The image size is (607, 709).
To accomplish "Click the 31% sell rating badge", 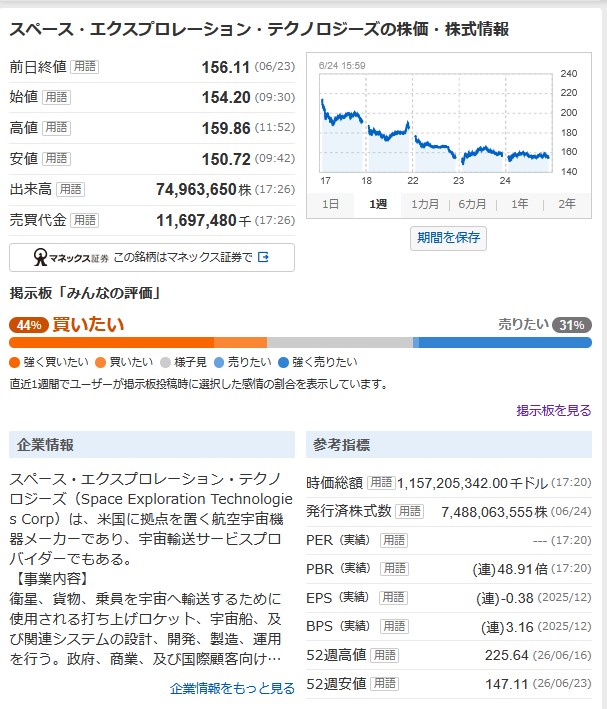I will 572,325.
